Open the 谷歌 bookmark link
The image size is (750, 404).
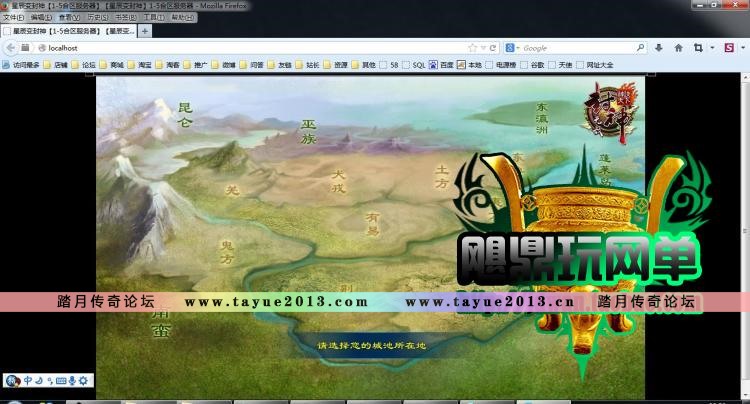[x=532, y=65]
